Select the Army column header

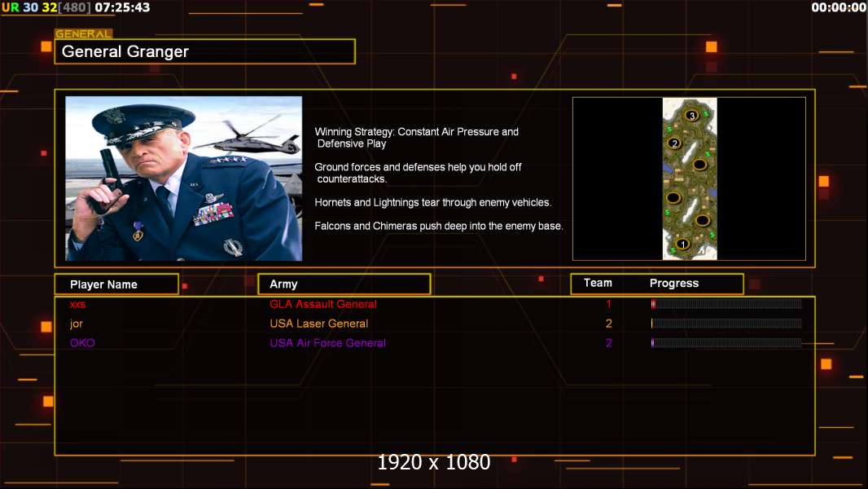344,284
